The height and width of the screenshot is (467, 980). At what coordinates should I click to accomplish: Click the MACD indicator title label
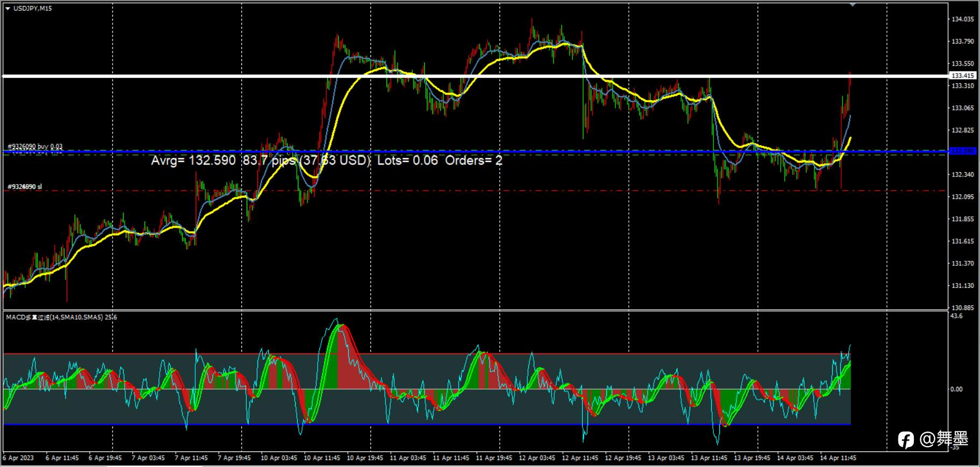click(x=61, y=317)
